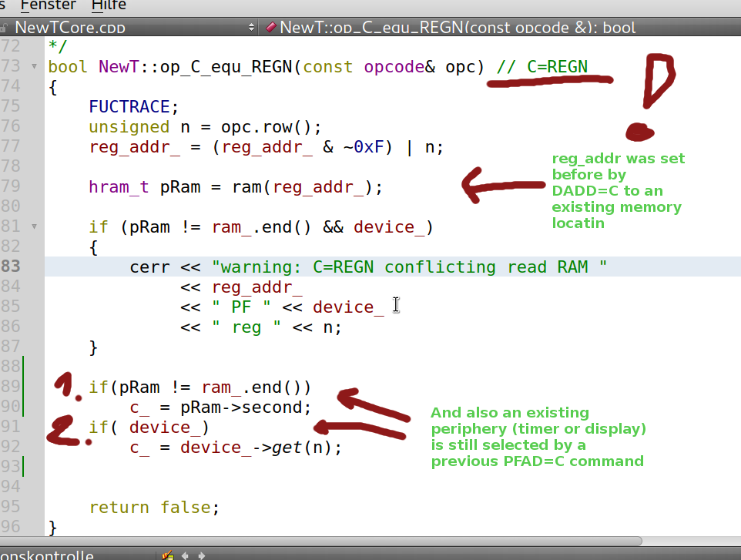This screenshot has width=741, height=560.
Task: Click the next item arrow in bottom pane
Action: tap(202, 555)
